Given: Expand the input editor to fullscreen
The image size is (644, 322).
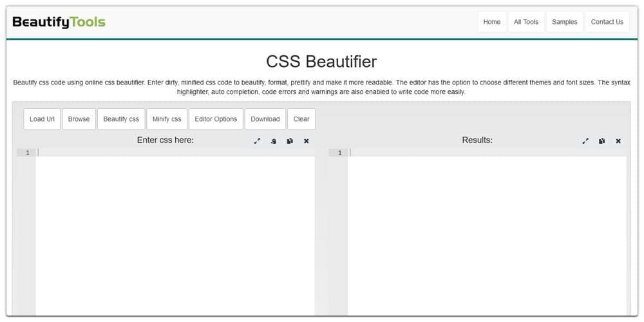Looking at the screenshot, I should click(x=257, y=141).
